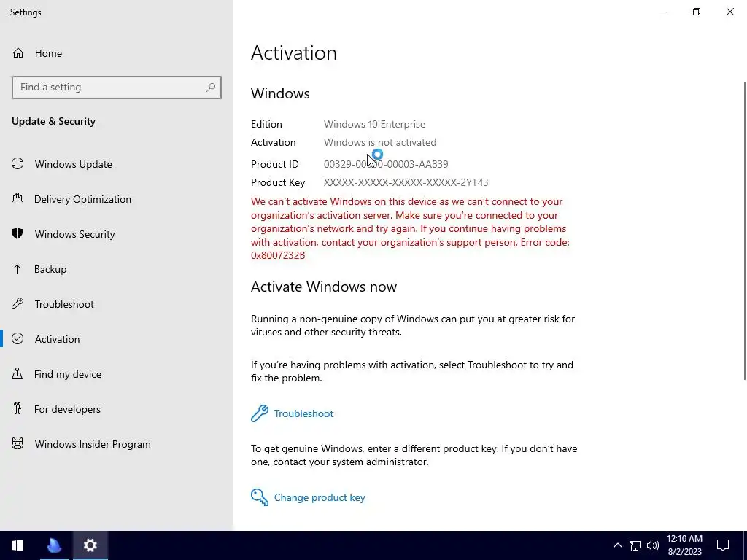Click the Change product key link

(320, 497)
